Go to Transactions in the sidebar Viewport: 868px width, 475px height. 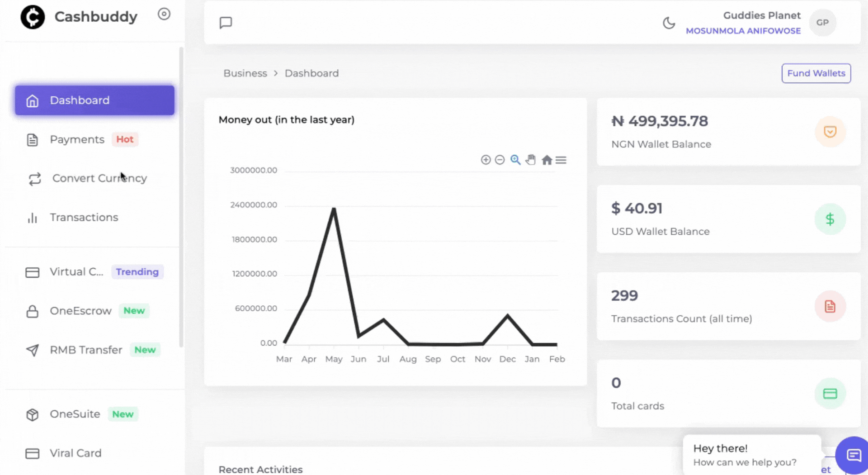click(x=94, y=218)
